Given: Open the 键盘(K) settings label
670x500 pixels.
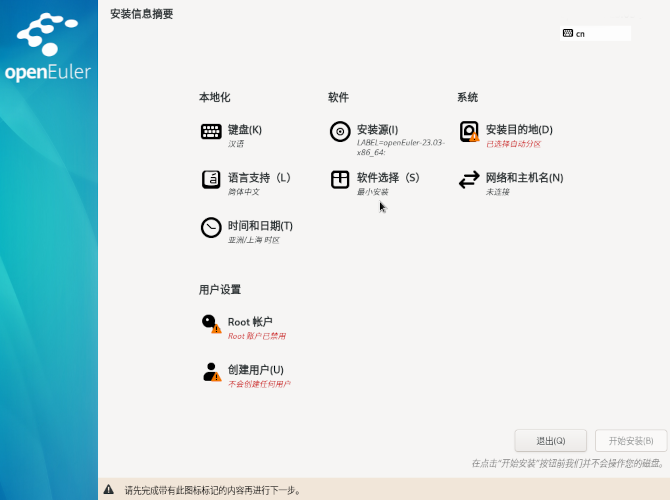Looking at the screenshot, I should 245,129.
